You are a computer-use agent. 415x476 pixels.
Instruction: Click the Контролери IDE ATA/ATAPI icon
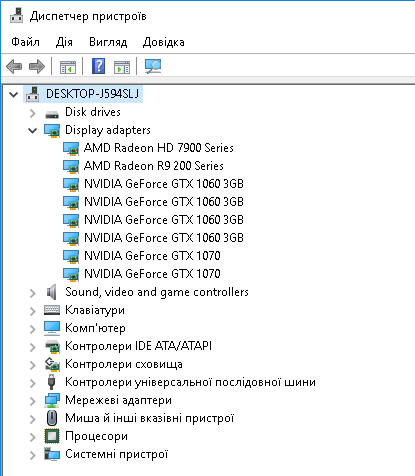52,347
